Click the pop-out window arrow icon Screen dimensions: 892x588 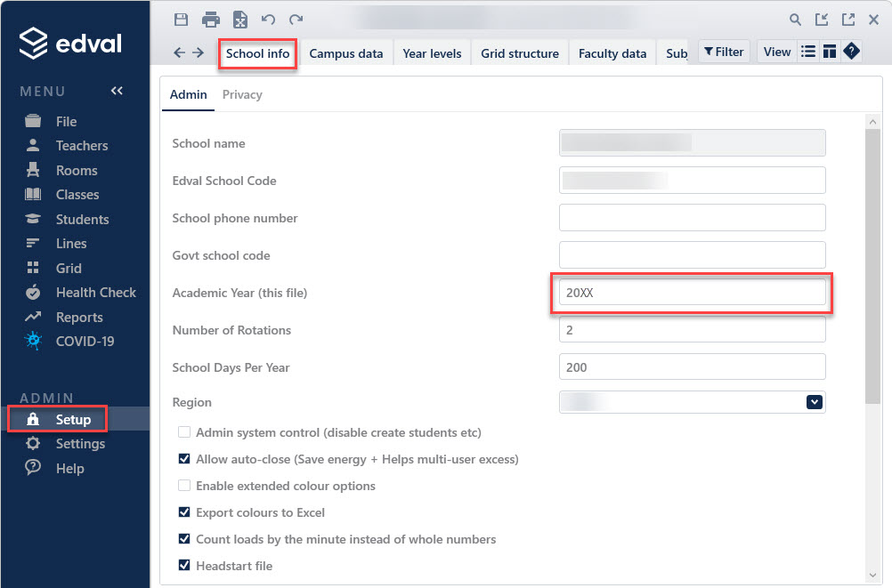[848, 20]
